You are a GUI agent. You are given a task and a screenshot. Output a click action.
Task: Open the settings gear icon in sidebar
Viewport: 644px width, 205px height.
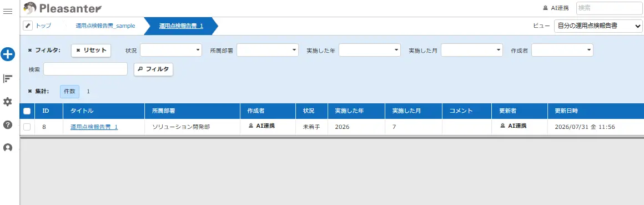pyautogui.click(x=7, y=102)
